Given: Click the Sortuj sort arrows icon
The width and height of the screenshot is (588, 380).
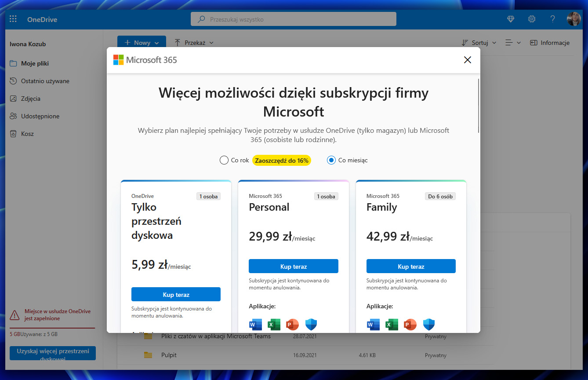Looking at the screenshot, I should pos(465,43).
